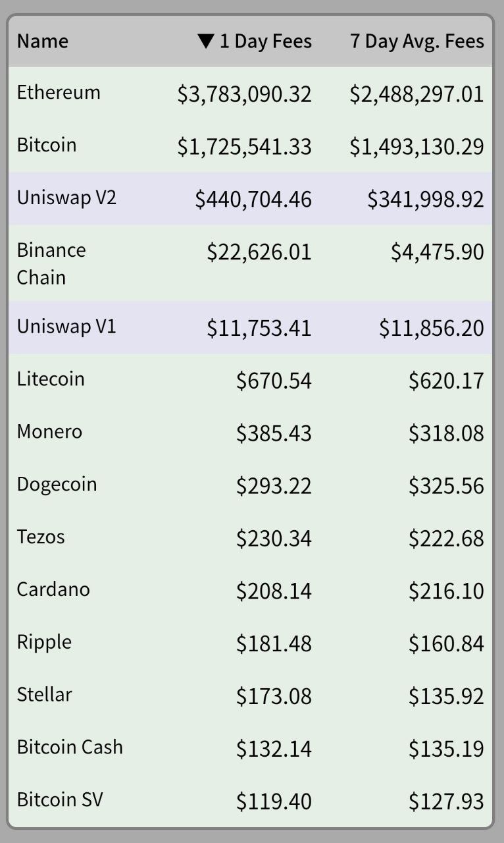Open the Bitcoin row

pos(47,145)
